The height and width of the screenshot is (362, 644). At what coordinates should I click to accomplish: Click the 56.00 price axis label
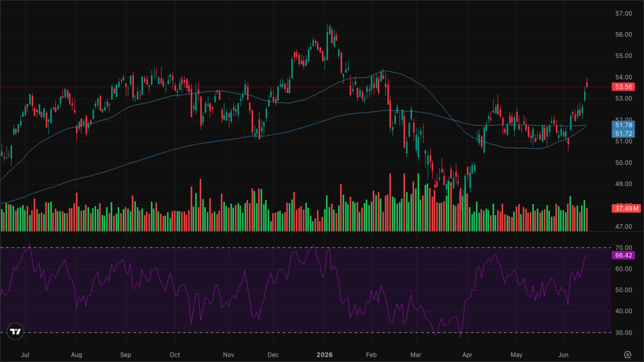point(624,34)
